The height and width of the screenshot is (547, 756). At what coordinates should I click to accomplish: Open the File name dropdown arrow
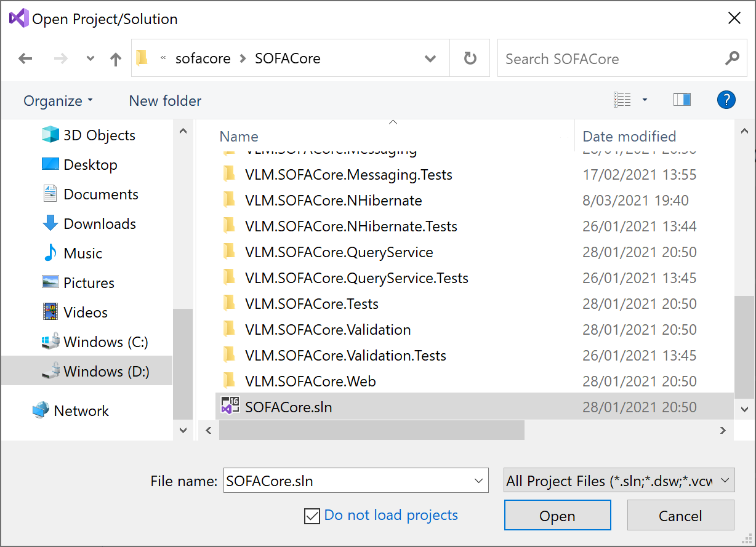[x=478, y=481]
